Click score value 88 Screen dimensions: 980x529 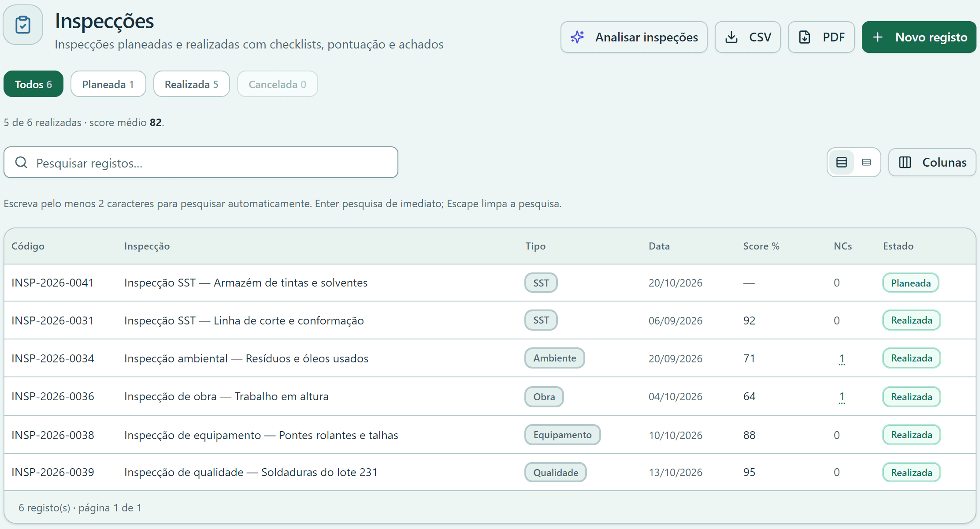pyautogui.click(x=749, y=435)
